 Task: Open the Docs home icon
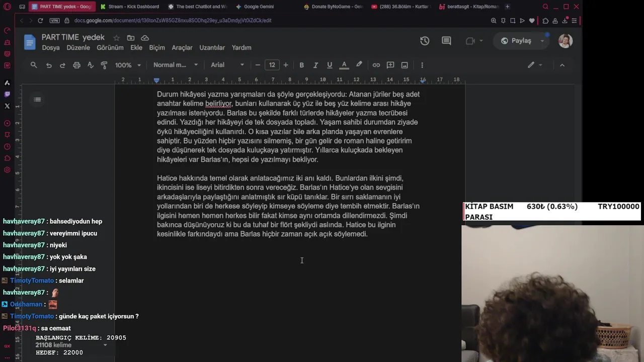30,42
